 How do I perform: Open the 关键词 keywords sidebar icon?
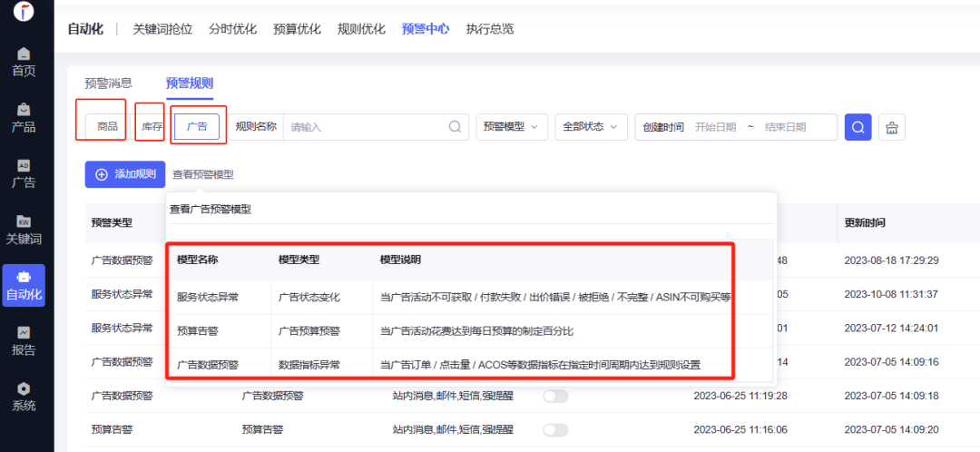coord(24,230)
